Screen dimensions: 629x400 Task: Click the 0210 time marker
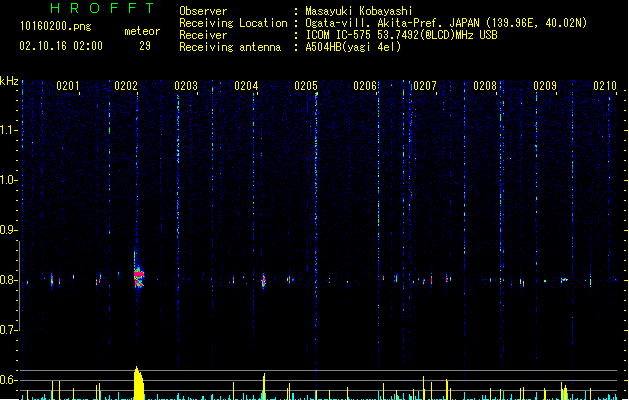coord(605,86)
